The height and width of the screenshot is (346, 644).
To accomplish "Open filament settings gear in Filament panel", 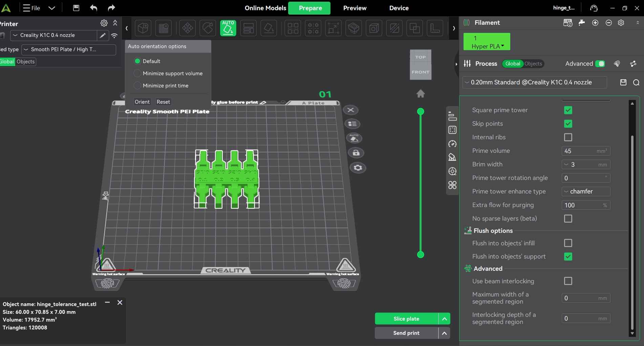I will click(x=621, y=23).
